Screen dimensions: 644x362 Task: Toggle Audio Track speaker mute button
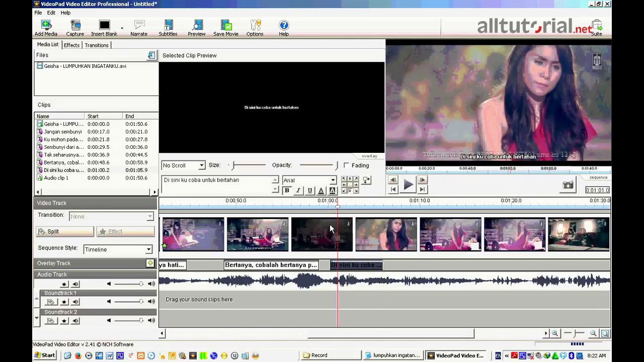pos(75,284)
